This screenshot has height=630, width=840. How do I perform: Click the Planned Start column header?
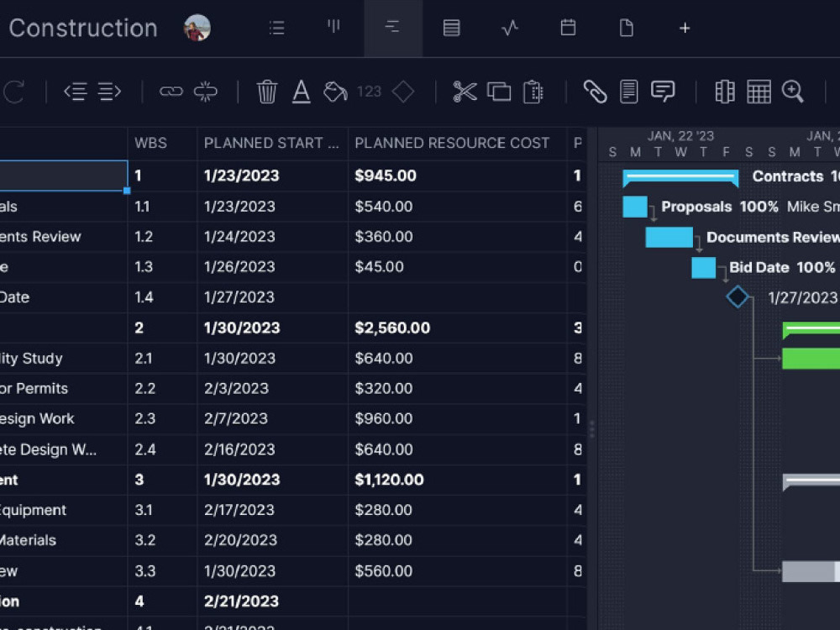(271, 143)
